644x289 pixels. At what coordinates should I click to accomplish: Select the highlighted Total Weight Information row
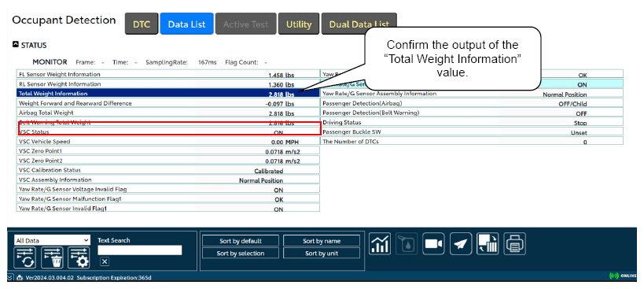click(168, 94)
